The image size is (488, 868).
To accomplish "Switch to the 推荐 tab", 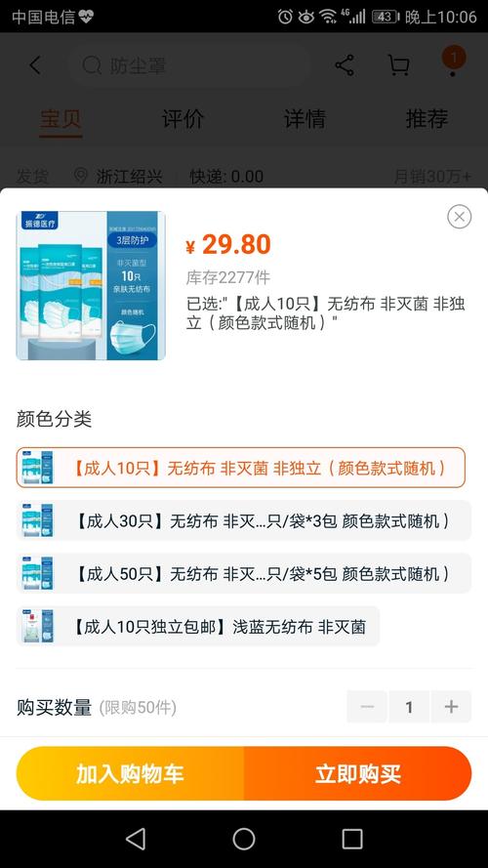I will click(x=427, y=119).
